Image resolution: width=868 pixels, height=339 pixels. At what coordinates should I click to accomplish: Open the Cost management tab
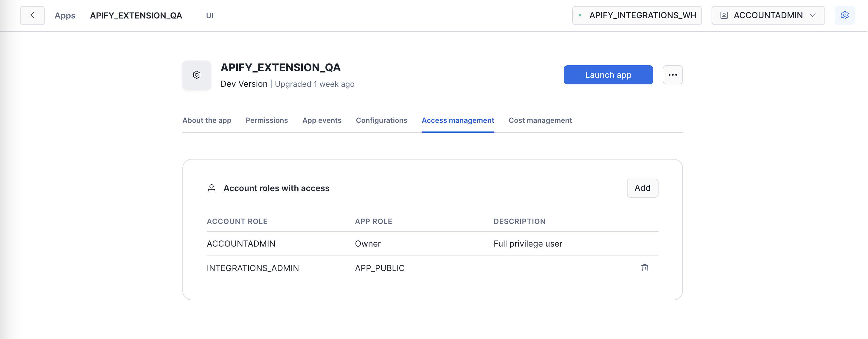coord(540,120)
